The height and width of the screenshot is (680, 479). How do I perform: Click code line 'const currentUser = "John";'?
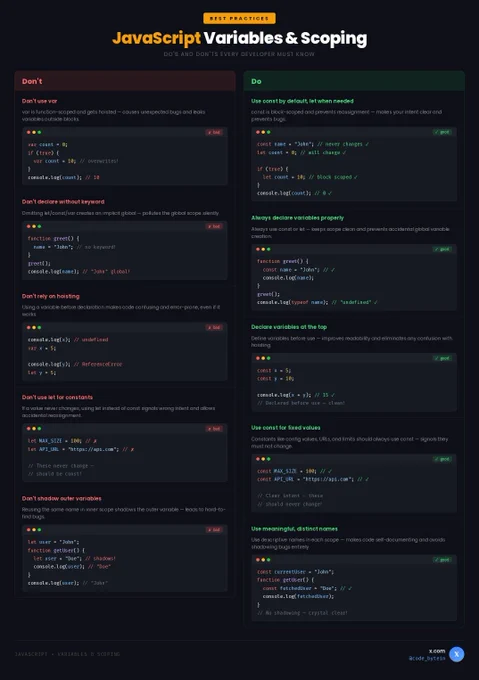296,572
